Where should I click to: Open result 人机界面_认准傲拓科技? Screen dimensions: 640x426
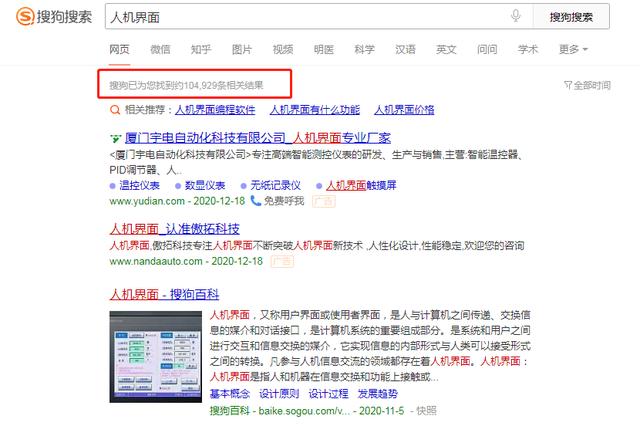click(175, 229)
